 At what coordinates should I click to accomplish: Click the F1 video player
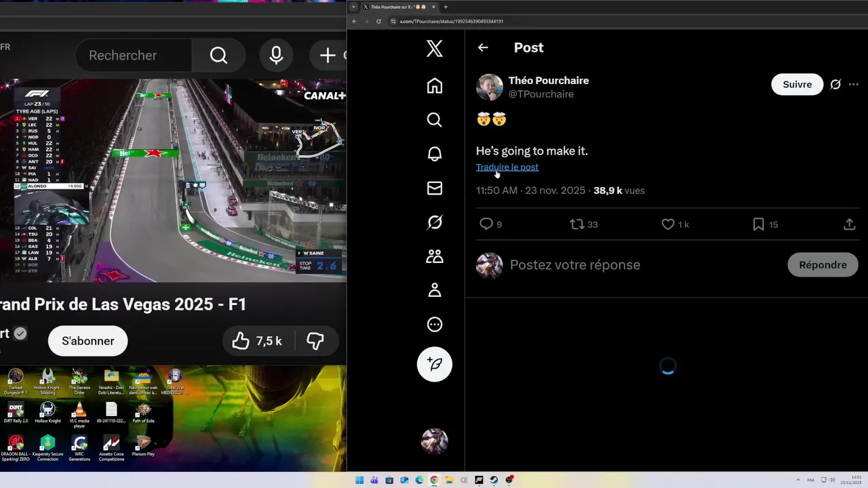point(173,180)
